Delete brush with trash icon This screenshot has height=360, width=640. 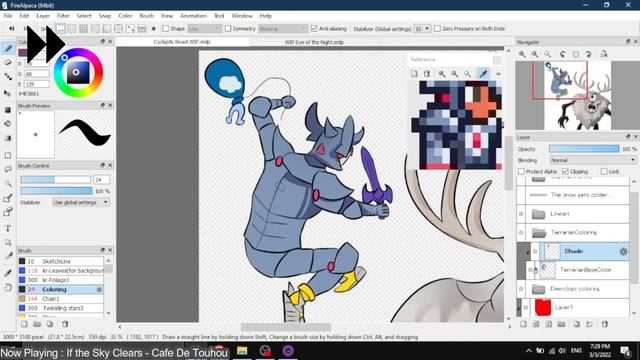[x=65, y=324]
